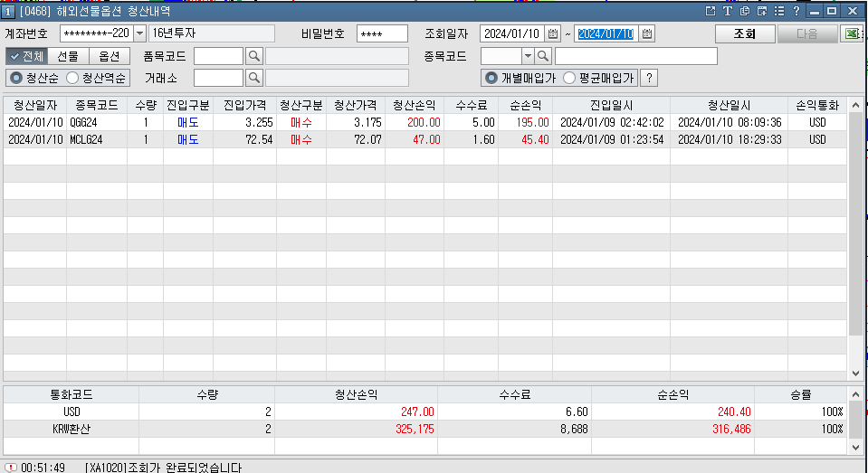Switch to the 옵션 filter tab
Viewport: 868px width, 473px height.
[109, 56]
